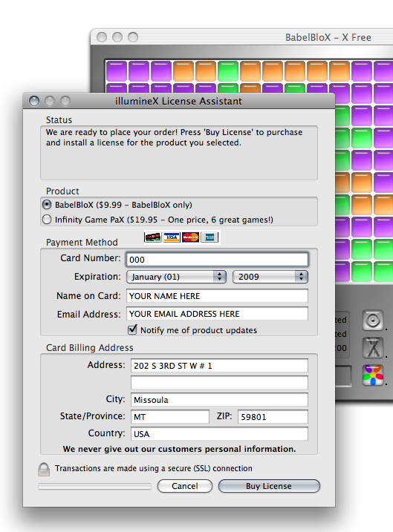
Task: Close the BabelBloX game window
Action: point(102,37)
